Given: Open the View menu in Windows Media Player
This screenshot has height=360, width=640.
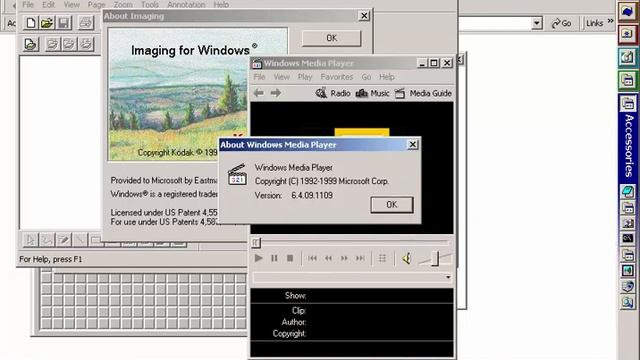Looking at the screenshot, I should click(281, 77).
